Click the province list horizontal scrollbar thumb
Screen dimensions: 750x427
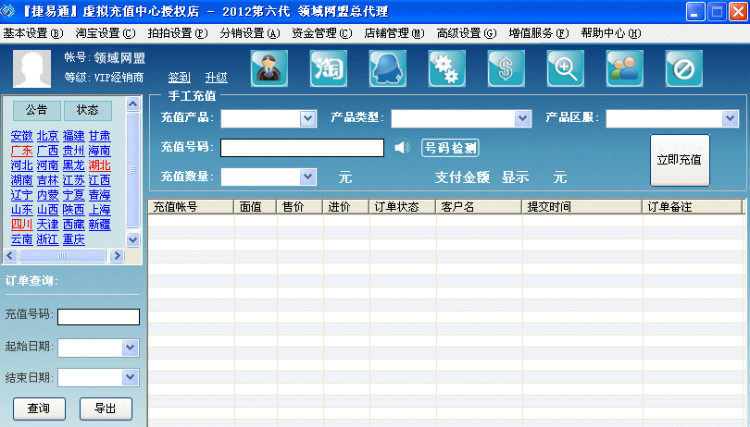point(62,256)
